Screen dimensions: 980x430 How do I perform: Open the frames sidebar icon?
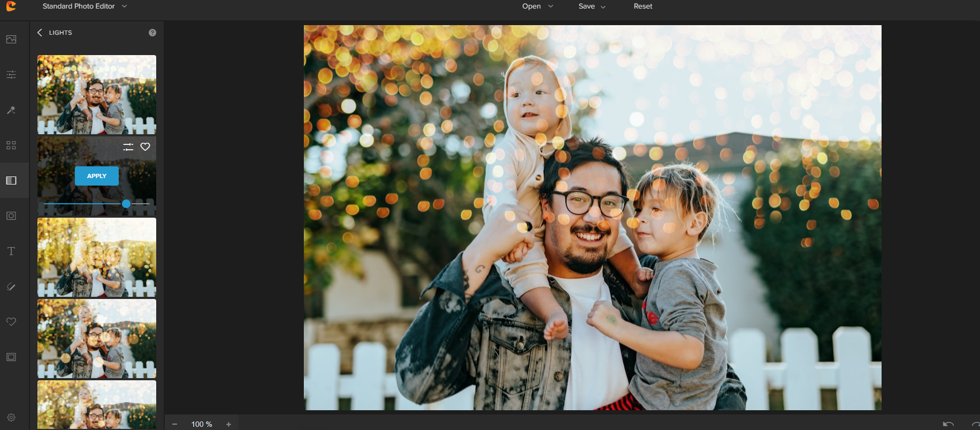(x=11, y=357)
